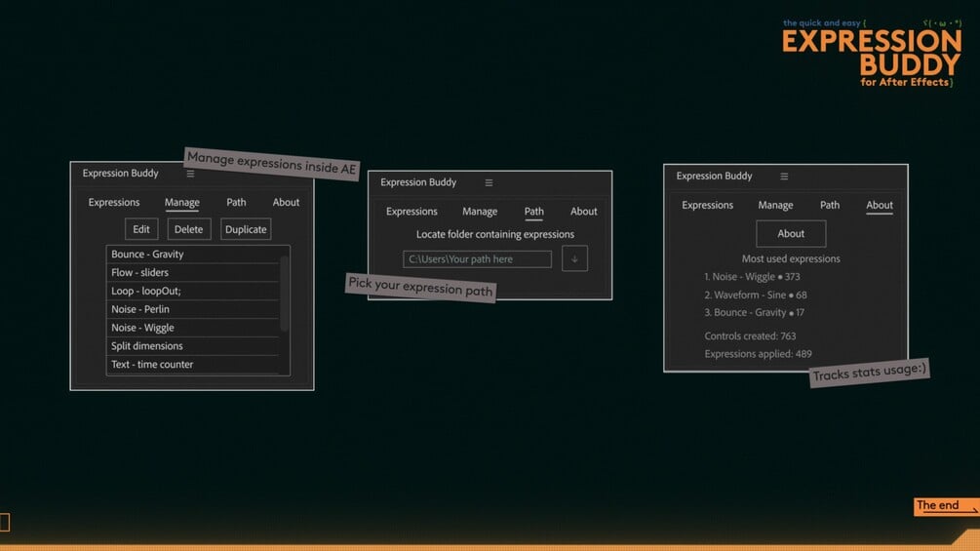Click 'Expressions applied: 489' text

(x=758, y=354)
